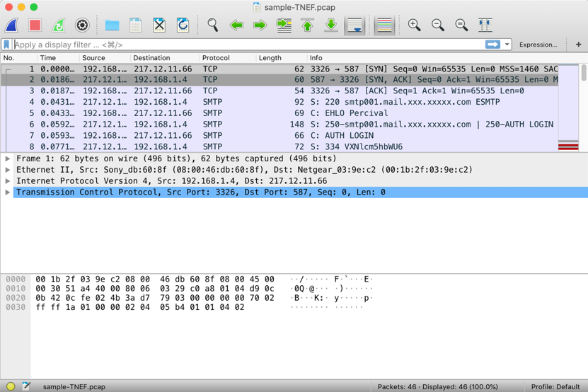Select packet 4 ESMTP greeting row
Image resolution: width=588 pixels, height=392 pixels.
coord(279,102)
